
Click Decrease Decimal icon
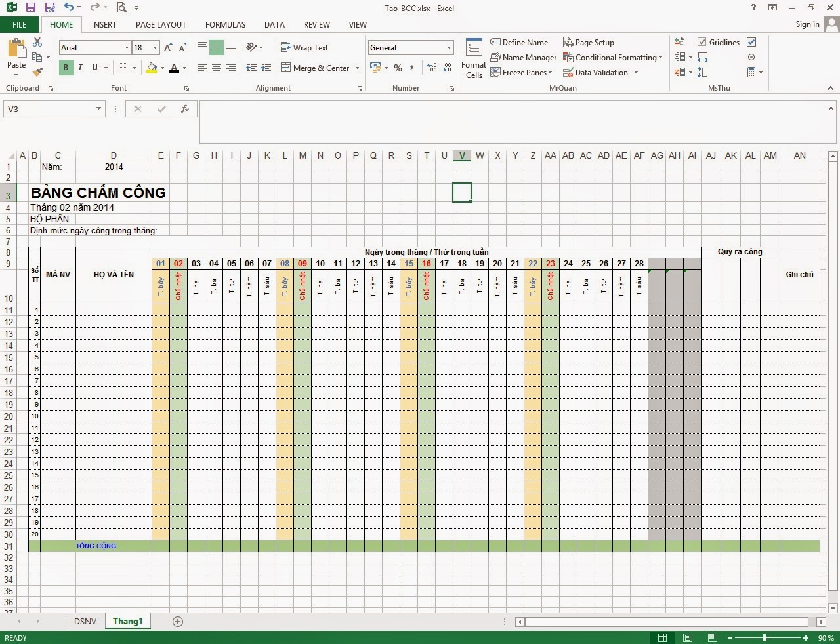click(447, 68)
